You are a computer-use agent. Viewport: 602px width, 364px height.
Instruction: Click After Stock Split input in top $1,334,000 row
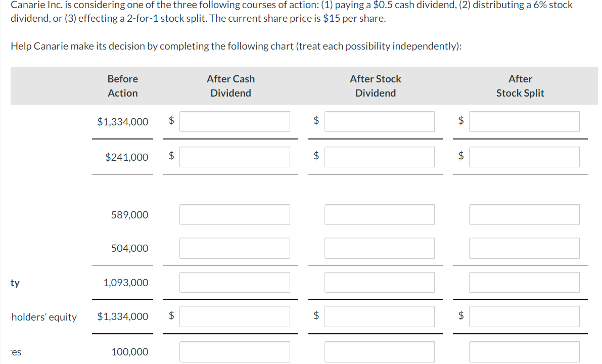pos(524,122)
